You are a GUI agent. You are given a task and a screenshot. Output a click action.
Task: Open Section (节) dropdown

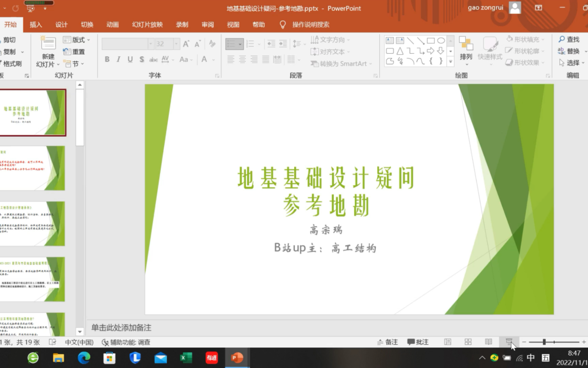coord(74,64)
